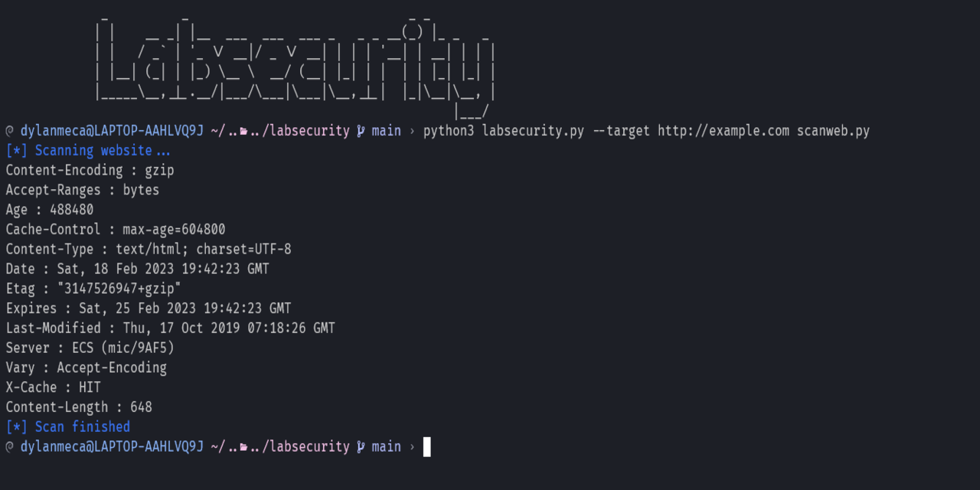Click the "[*] Scan finished" status message
The height and width of the screenshot is (490, 980).
(68, 426)
